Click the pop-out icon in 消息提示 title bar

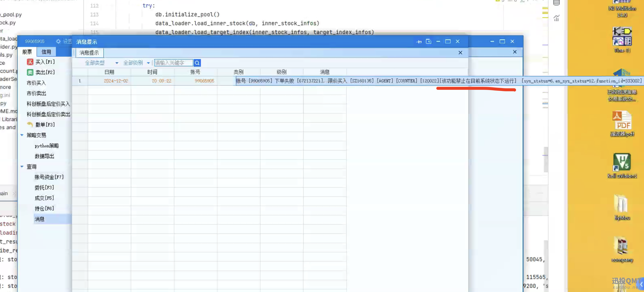point(429,41)
